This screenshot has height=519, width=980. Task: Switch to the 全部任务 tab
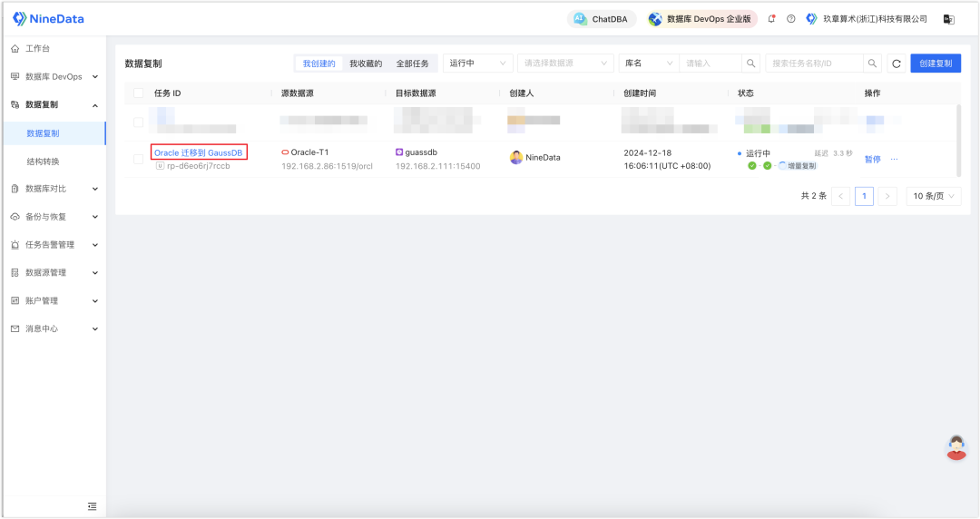[x=413, y=64]
